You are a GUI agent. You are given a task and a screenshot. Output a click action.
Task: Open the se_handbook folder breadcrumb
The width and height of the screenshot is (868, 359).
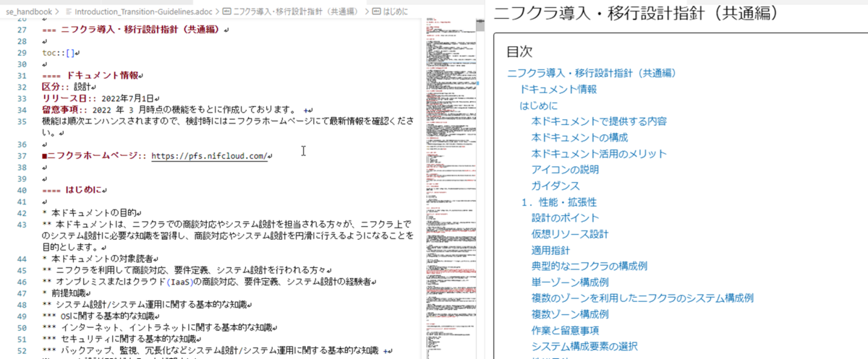[x=29, y=12]
